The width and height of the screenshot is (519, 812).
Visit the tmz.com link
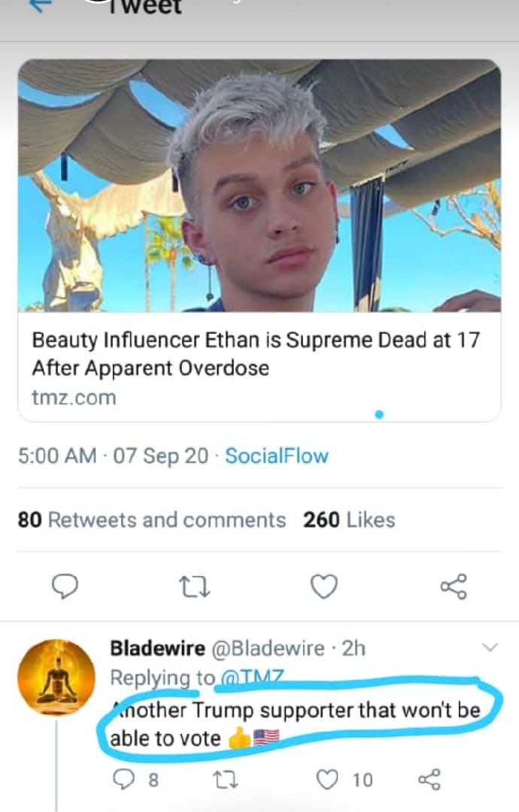click(x=74, y=398)
